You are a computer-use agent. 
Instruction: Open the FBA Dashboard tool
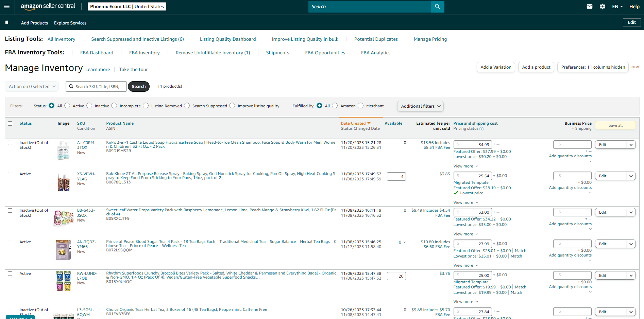click(x=97, y=53)
